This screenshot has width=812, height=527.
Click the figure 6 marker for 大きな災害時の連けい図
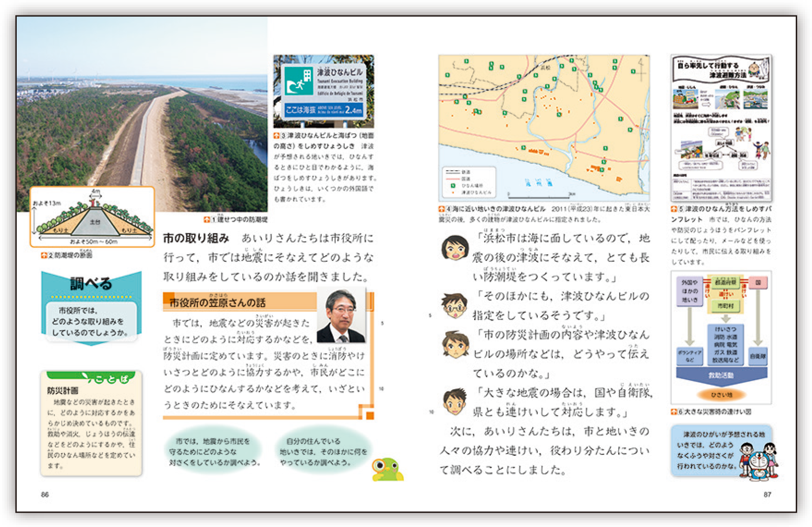[x=674, y=412]
